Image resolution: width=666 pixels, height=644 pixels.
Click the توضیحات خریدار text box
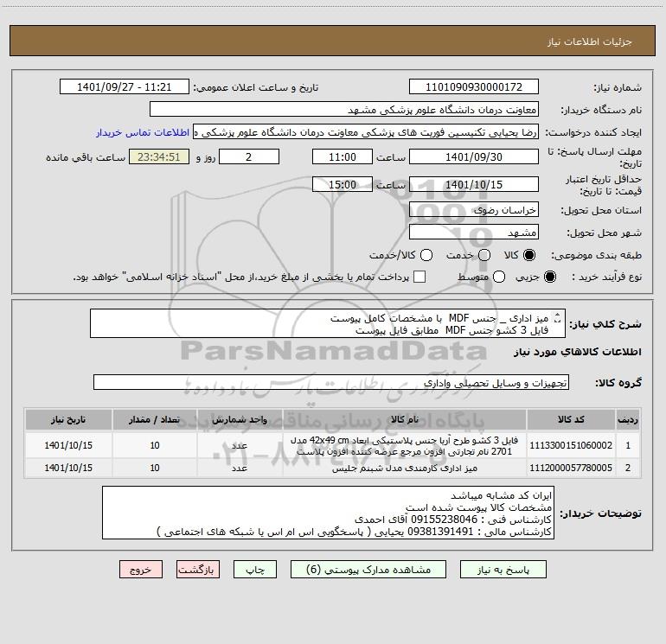pos(328,513)
